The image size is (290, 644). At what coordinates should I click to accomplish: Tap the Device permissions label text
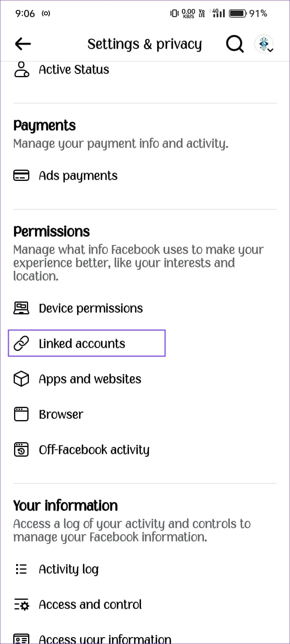91,308
